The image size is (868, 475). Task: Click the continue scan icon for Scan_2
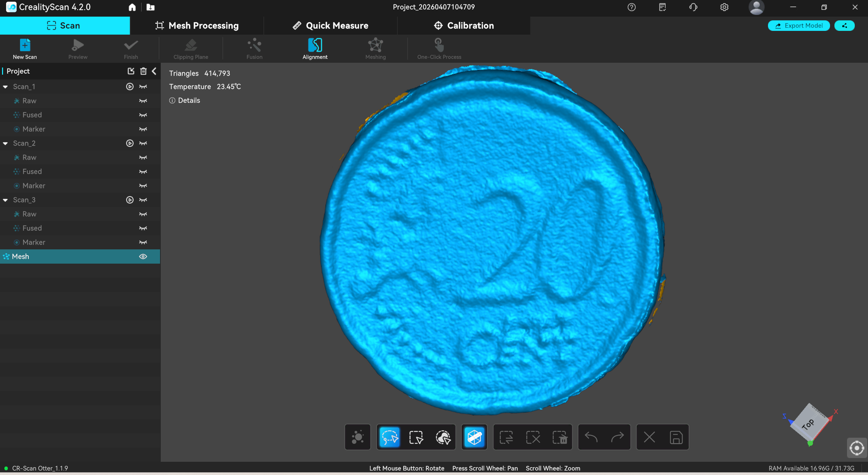point(130,143)
